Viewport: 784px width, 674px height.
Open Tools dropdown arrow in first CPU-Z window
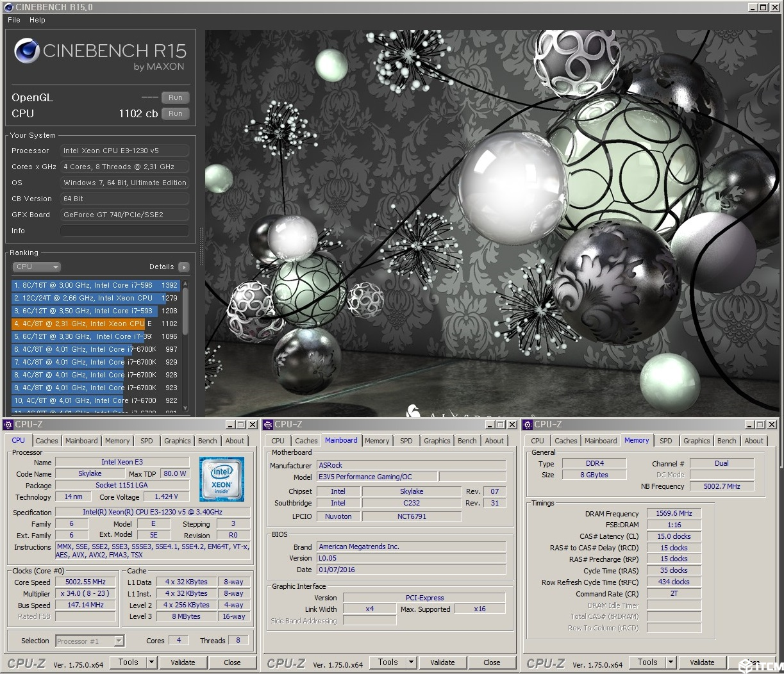point(152,662)
